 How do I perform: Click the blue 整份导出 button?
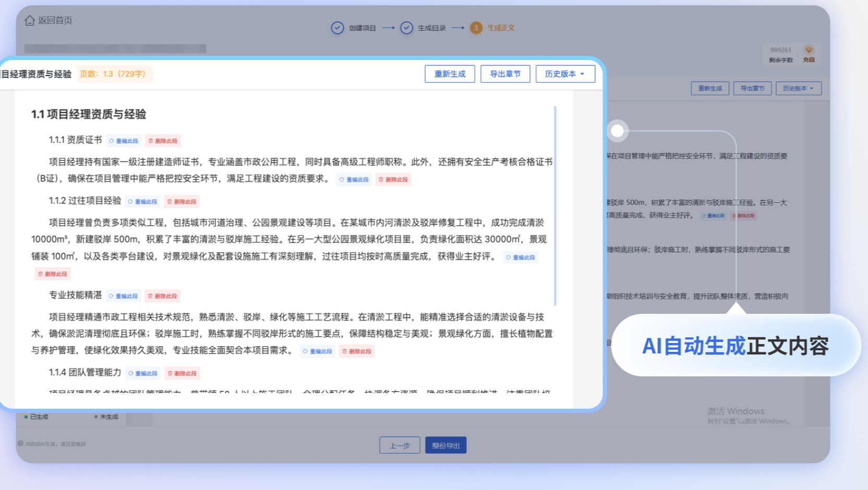coord(445,445)
